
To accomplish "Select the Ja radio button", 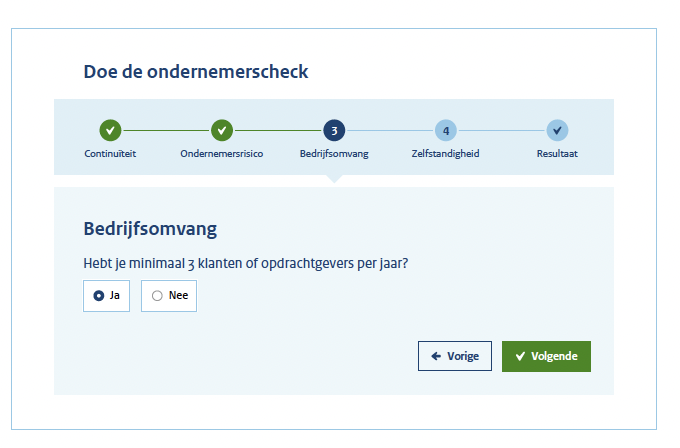I will [x=99, y=295].
